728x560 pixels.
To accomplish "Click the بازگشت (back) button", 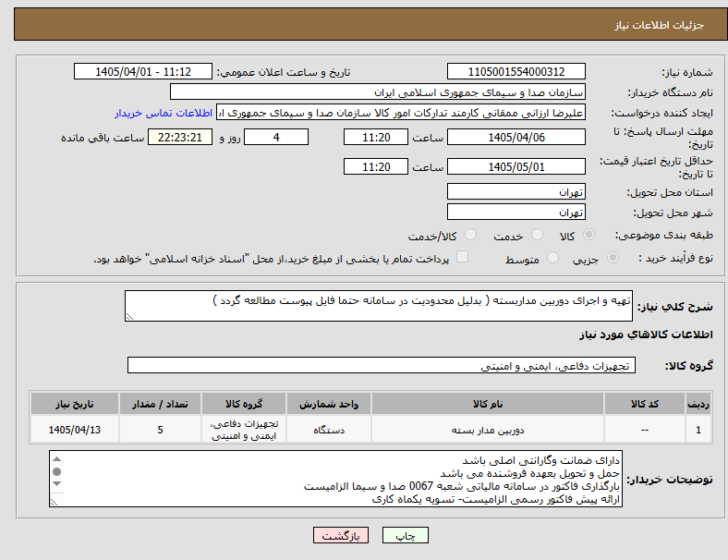I will point(341,535).
